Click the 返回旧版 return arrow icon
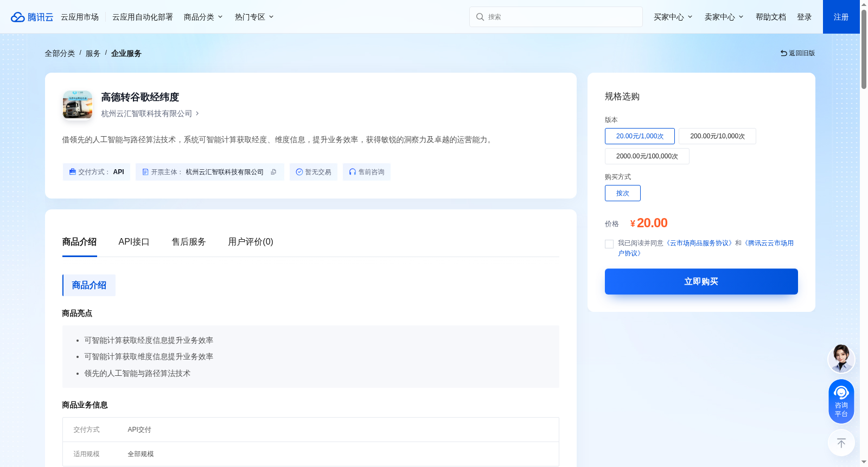 pos(784,53)
